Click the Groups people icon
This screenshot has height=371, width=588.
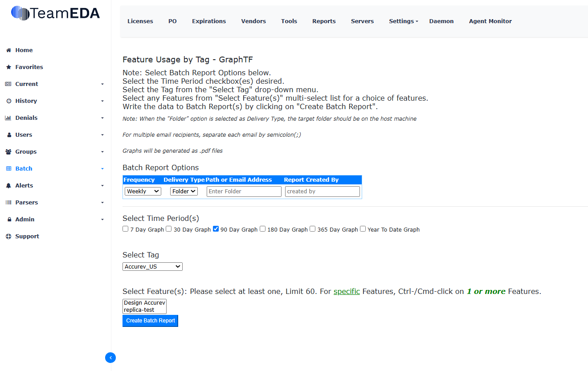pos(8,152)
